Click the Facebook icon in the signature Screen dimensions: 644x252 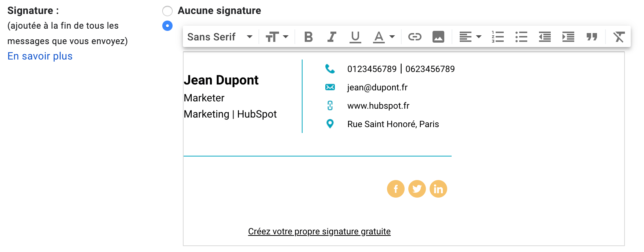click(x=396, y=189)
